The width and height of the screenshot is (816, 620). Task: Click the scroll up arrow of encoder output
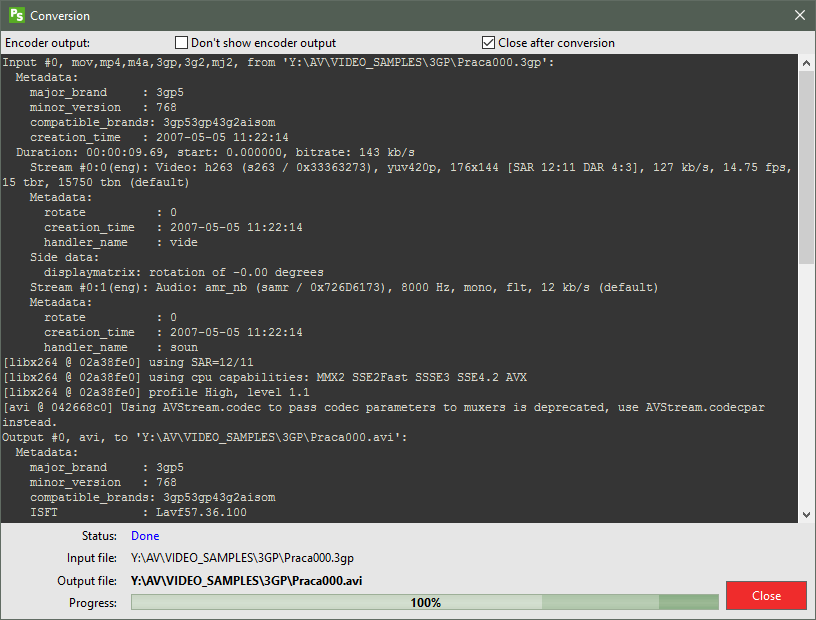pos(806,63)
